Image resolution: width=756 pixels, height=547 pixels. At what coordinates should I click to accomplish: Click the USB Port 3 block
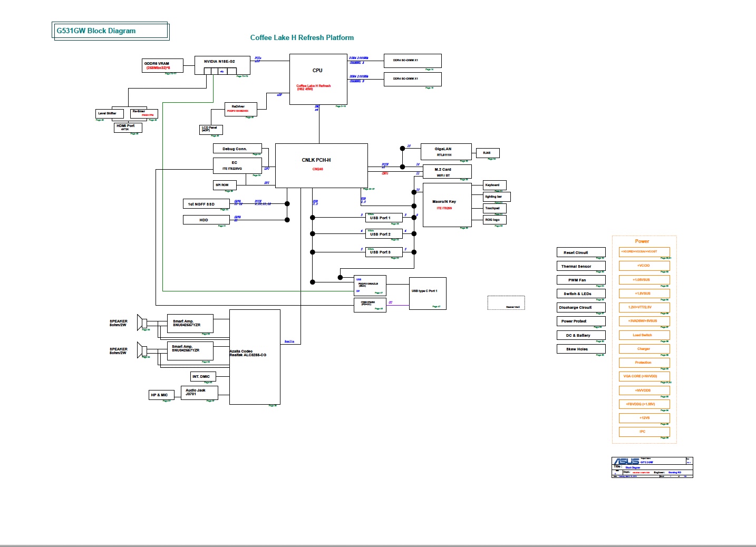[384, 252]
